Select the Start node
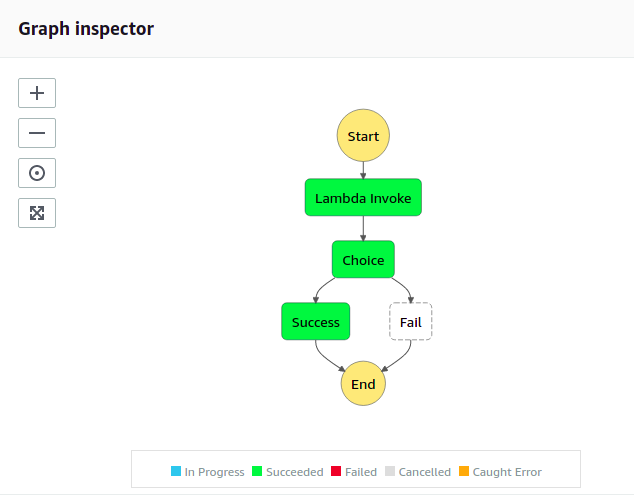The image size is (634, 503). tap(363, 136)
